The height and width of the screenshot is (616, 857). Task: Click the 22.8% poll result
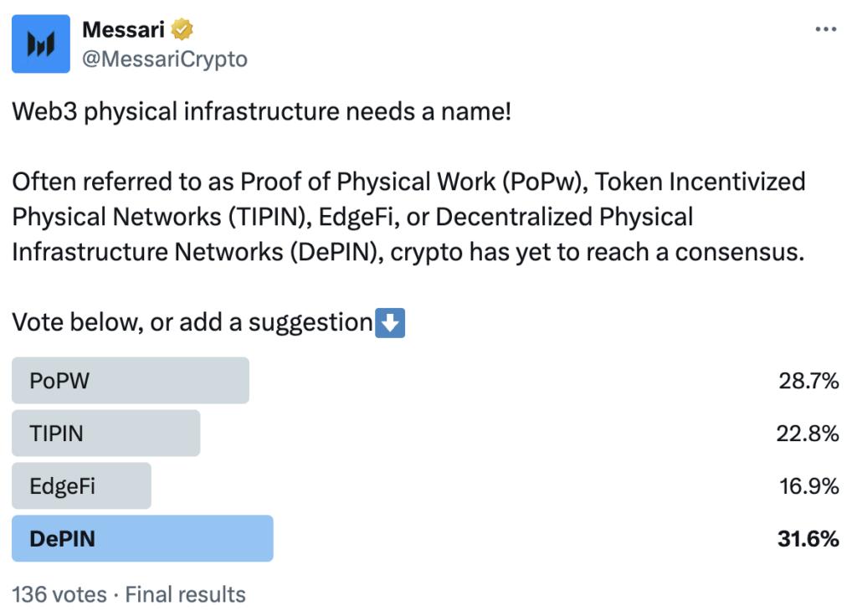(808, 434)
